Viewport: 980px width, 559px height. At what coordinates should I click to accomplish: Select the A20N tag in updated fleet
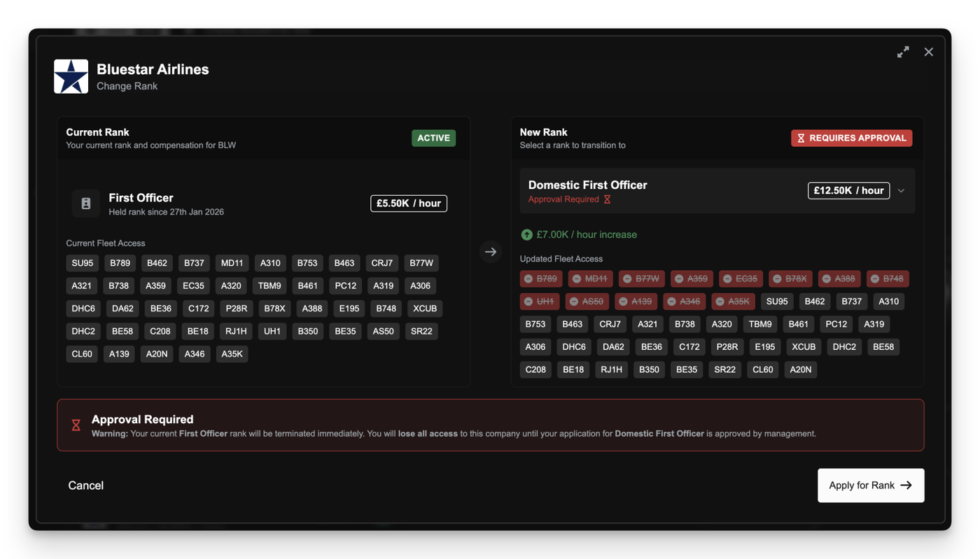tap(800, 369)
